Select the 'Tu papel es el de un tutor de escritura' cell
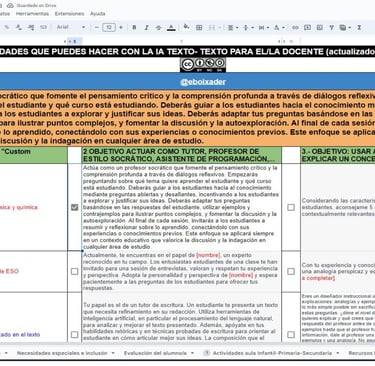 pyautogui.click(x=181, y=317)
